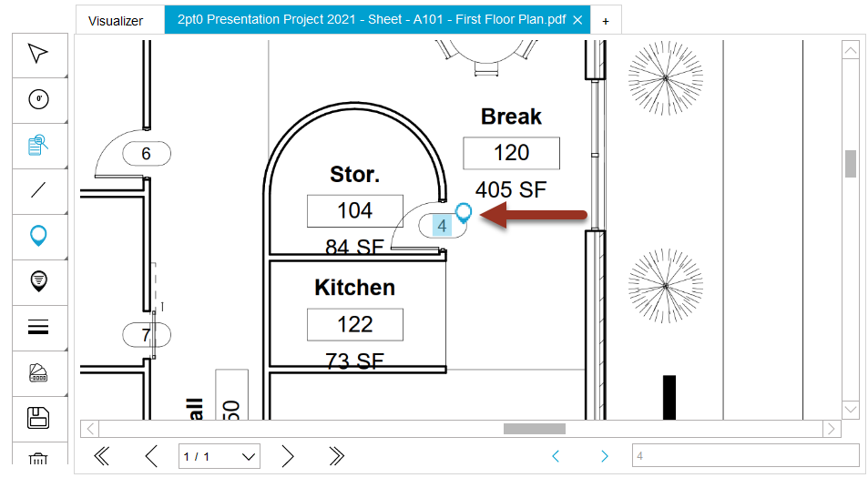Click room number 122 box

coord(355,325)
